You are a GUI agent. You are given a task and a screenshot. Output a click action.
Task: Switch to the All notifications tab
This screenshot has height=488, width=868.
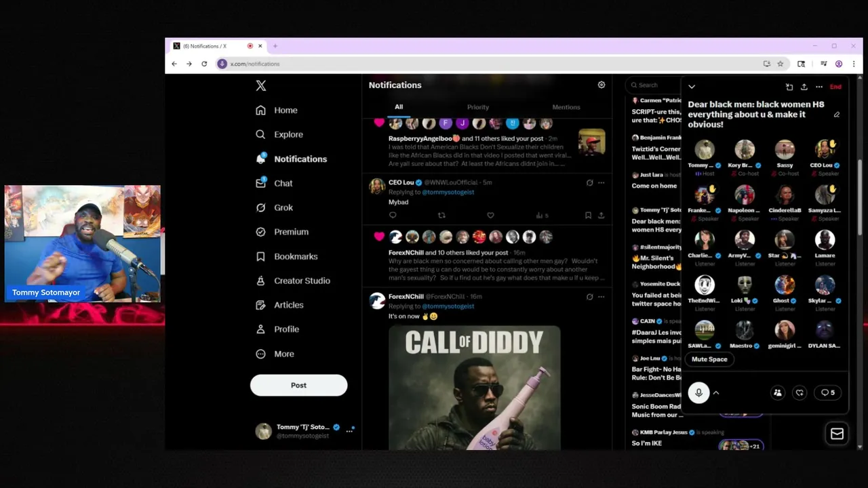[x=399, y=107]
